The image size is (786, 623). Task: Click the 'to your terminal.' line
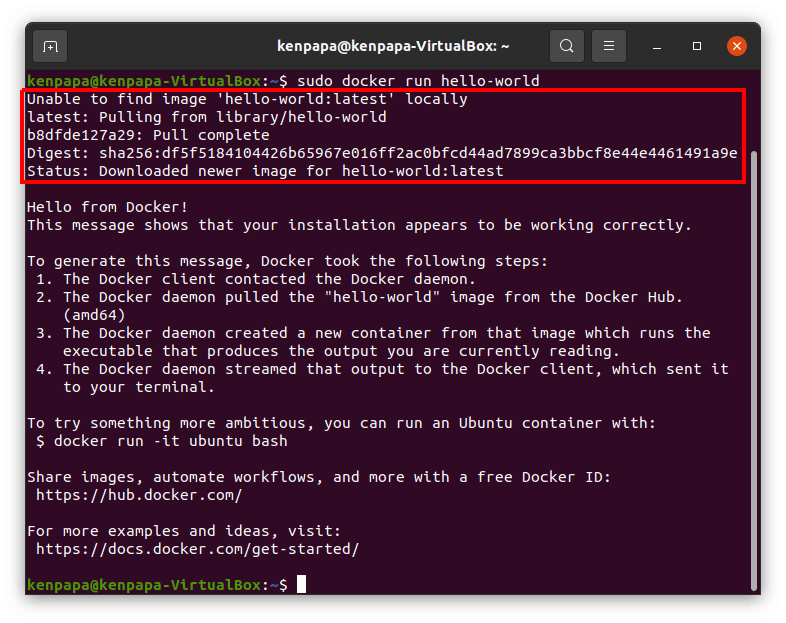click(x=139, y=387)
